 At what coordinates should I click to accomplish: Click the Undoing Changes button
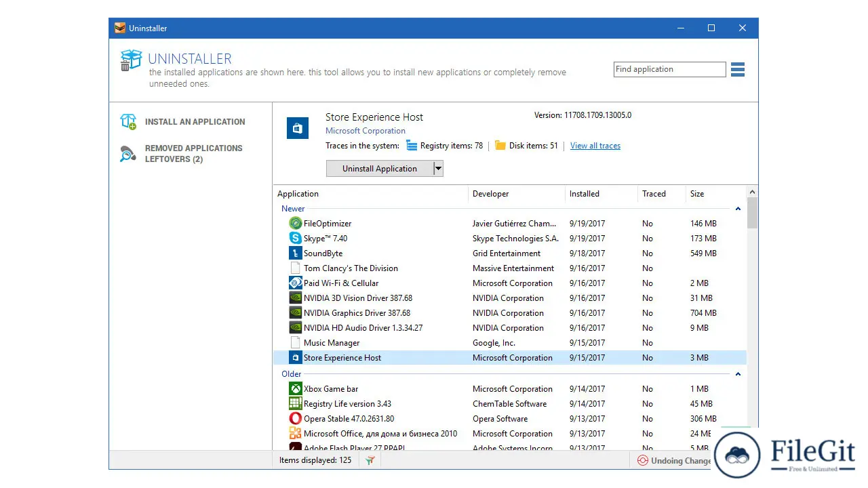(x=675, y=461)
